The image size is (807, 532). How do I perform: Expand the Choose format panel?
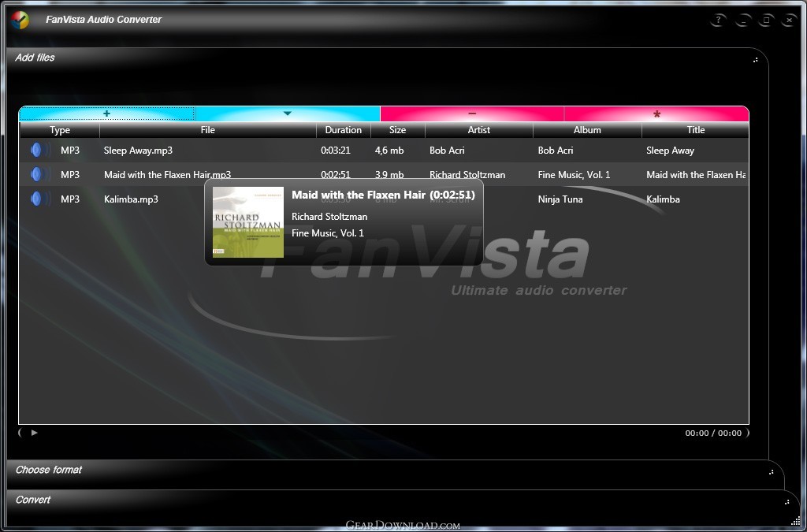coord(49,470)
